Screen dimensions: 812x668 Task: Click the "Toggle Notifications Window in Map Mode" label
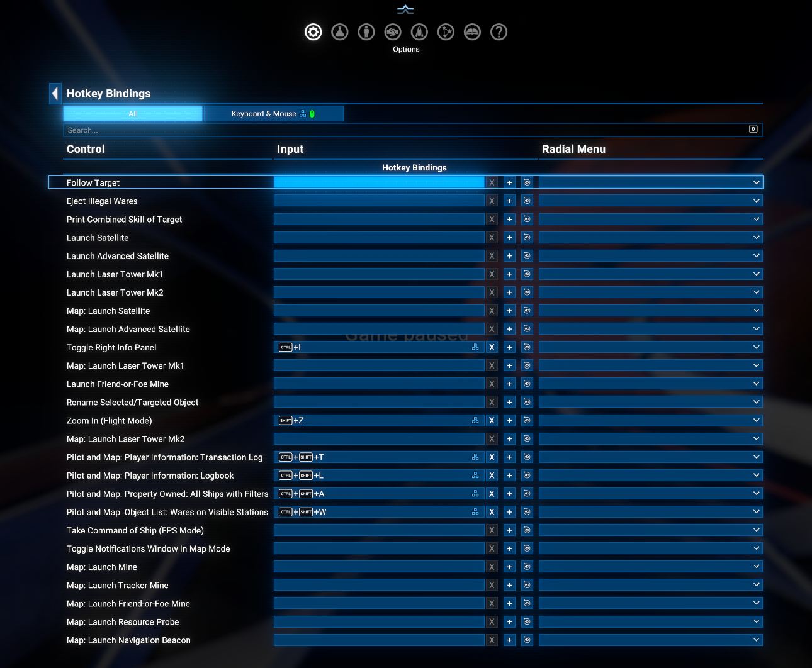148,549
